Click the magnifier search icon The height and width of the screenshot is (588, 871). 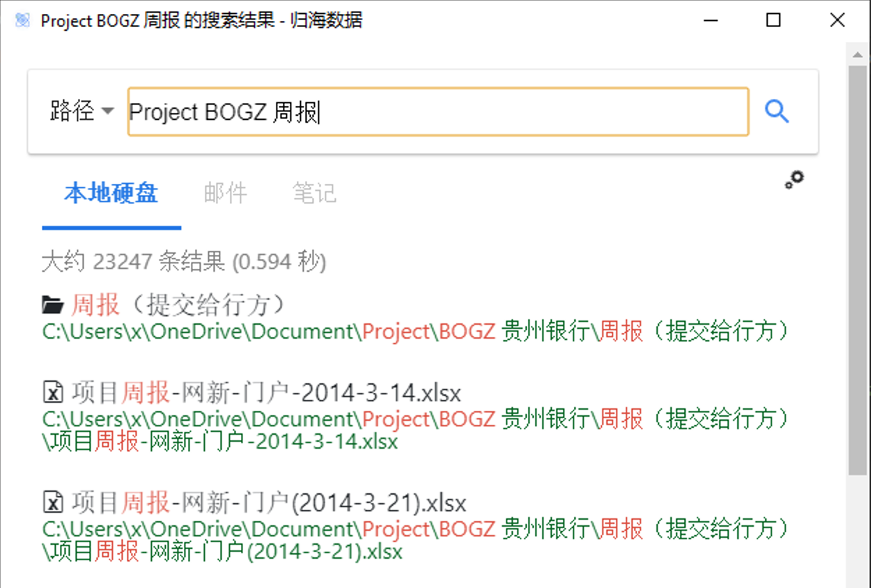point(776,111)
